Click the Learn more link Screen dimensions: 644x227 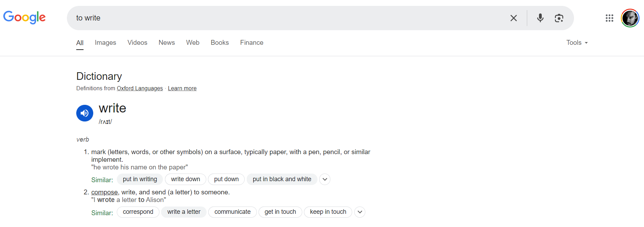(x=182, y=89)
